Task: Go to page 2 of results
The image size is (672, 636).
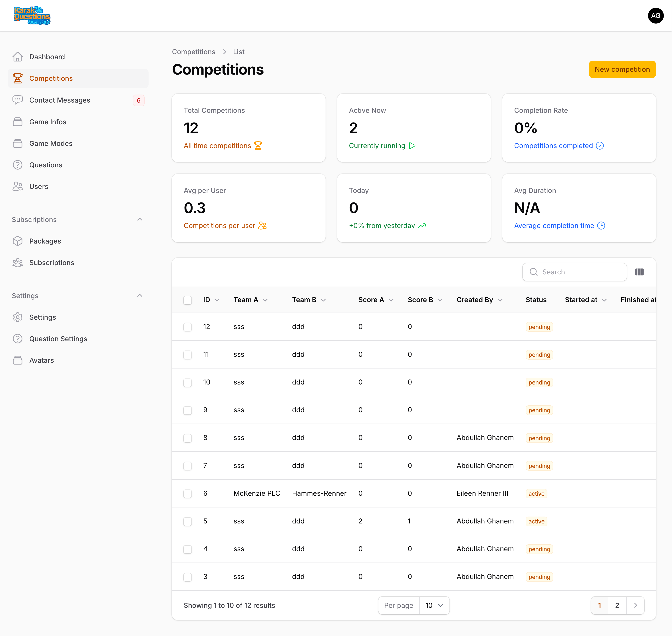Action: [x=617, y=606]
